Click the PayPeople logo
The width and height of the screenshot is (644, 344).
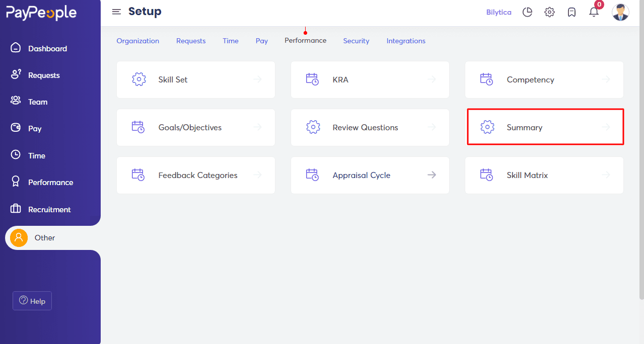(x=41, y=13)
